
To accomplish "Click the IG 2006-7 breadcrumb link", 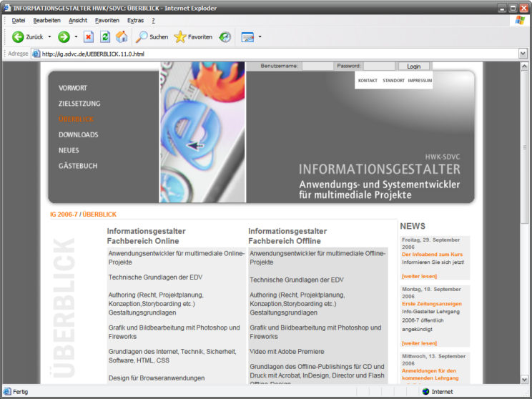I will (x=64, y=215).
